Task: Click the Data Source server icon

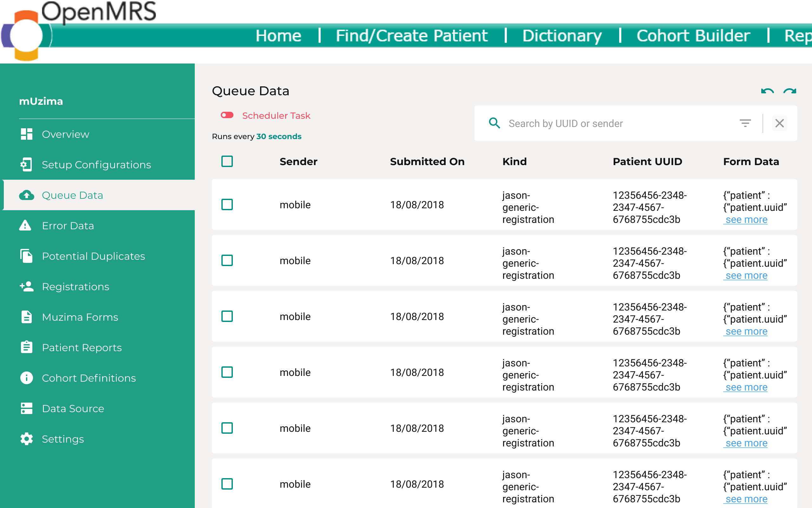Action: 27,409
